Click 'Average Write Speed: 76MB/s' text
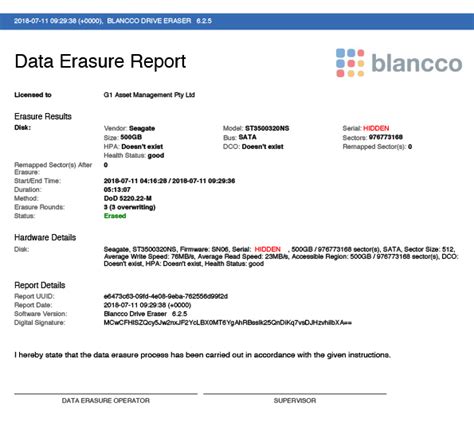 click(149, 257)
